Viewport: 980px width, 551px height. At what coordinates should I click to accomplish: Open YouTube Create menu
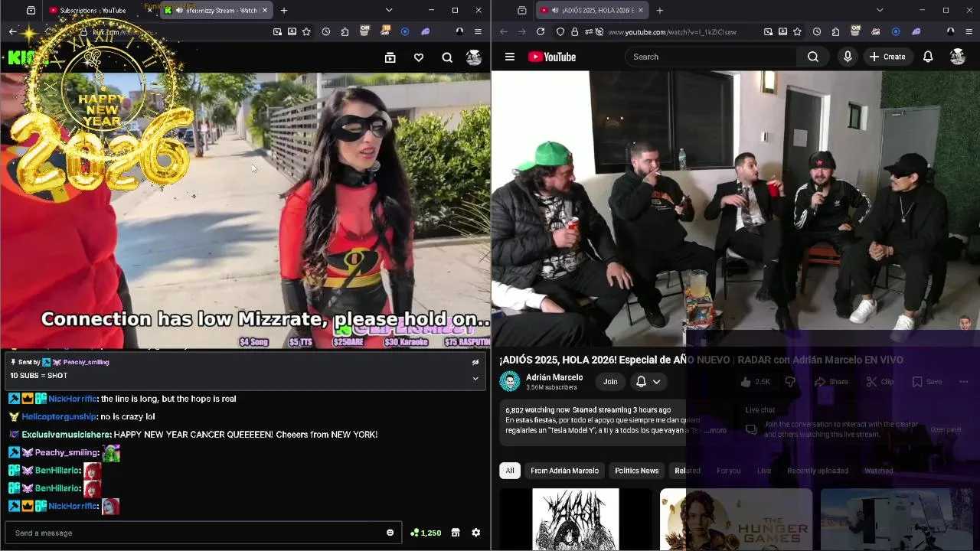point(887,57)
